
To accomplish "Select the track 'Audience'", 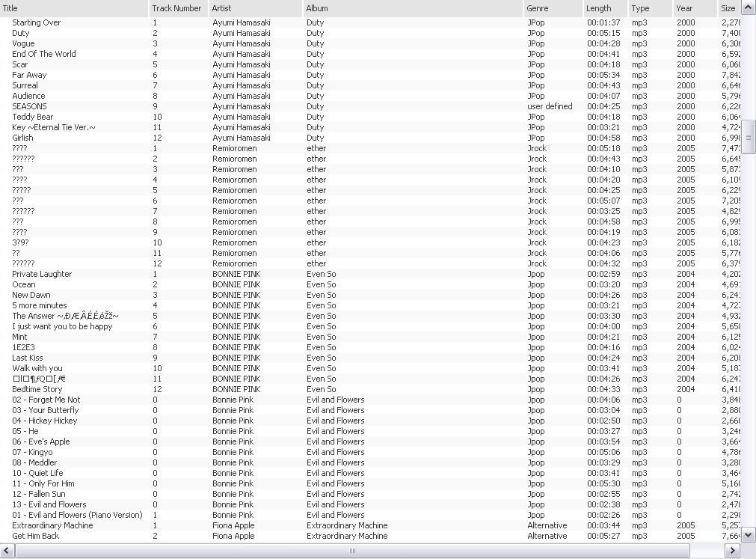I will [x=28, y=96].
